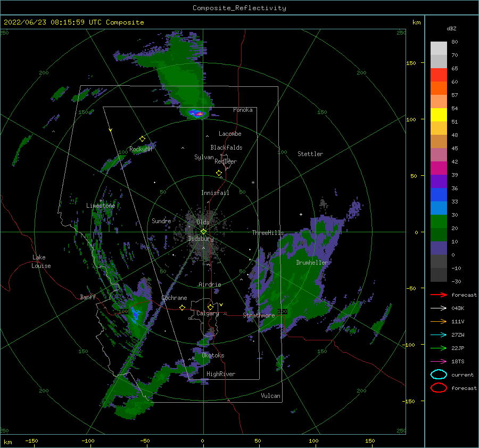The image size is (479, 448).
Task: Click the Innisfail city label
Action: coord(215,193)
